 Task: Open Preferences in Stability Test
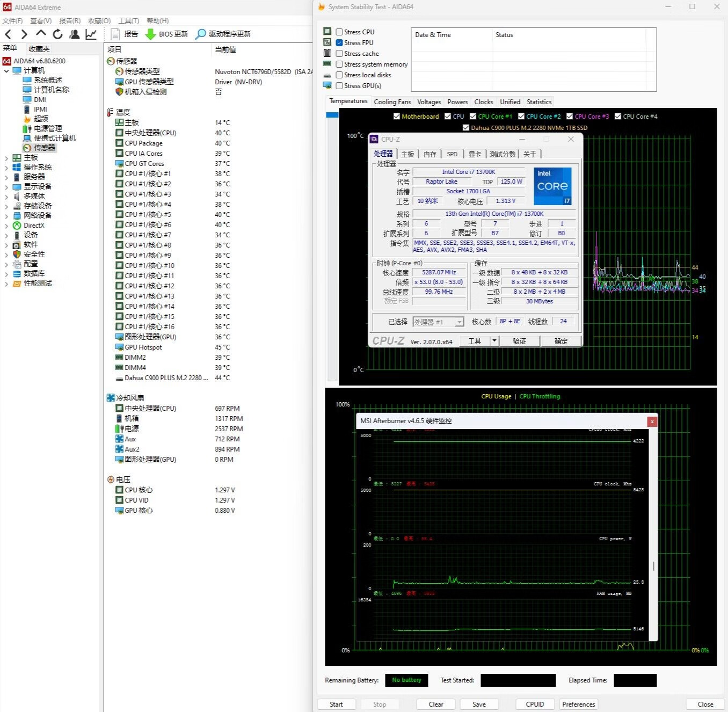click(579, 704)
